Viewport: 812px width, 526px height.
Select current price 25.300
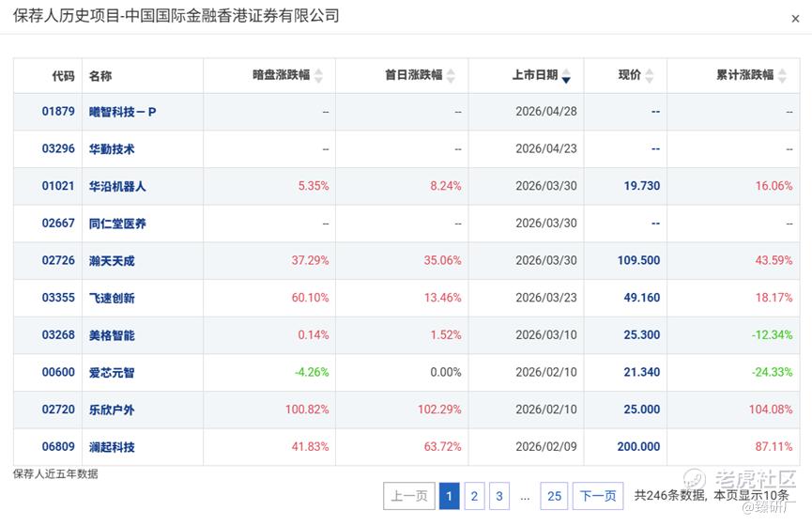pyautogui.click(x=642, y=335)
